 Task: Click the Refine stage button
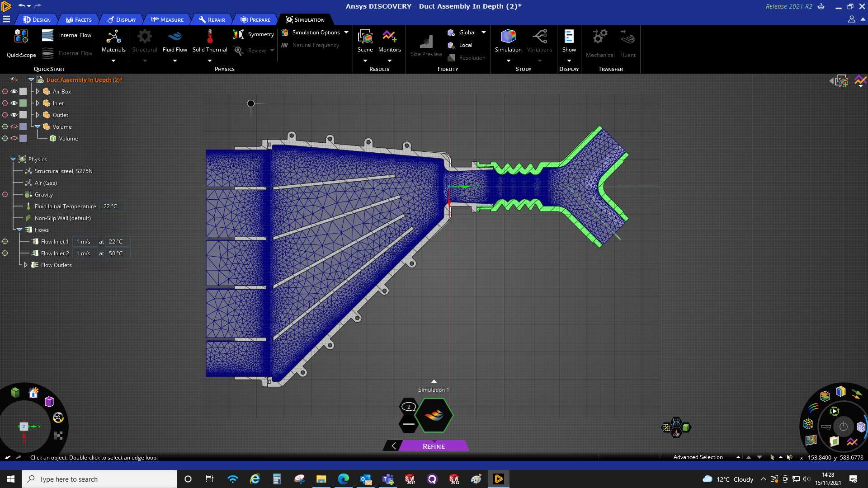point(434,446)
